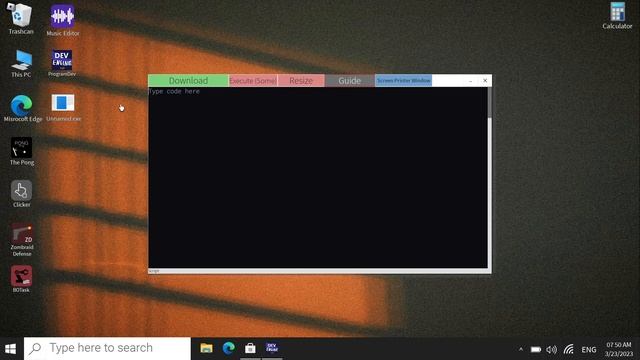Select the Unnamed.exe desktop icon
The width and height of the screenshot is (640, 360).
(x=63, y=108)
